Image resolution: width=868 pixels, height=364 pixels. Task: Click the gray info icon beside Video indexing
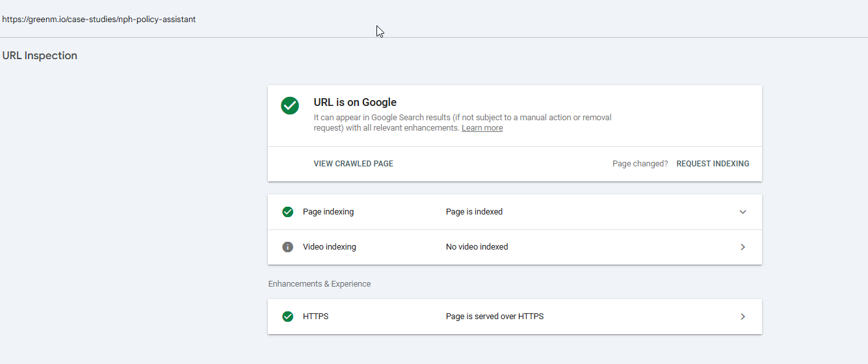pyautogui.click(x=287, y=247)
